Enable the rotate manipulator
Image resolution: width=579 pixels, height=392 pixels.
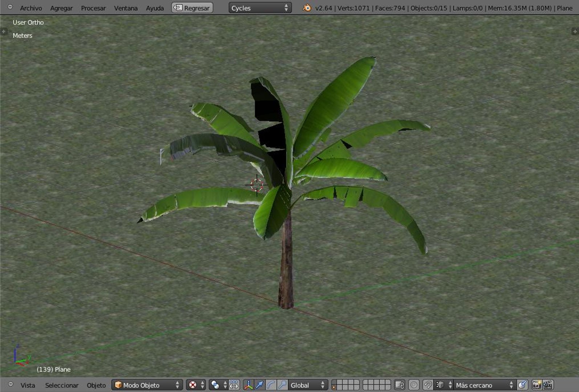271,385
